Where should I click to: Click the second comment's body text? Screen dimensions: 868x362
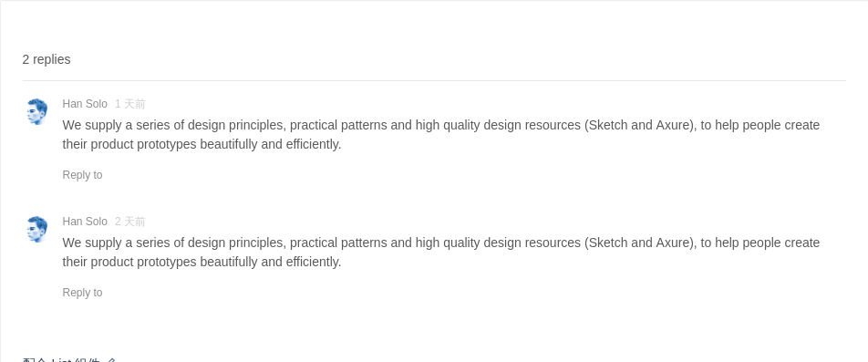pyautogui.click(x=440, y=253)
